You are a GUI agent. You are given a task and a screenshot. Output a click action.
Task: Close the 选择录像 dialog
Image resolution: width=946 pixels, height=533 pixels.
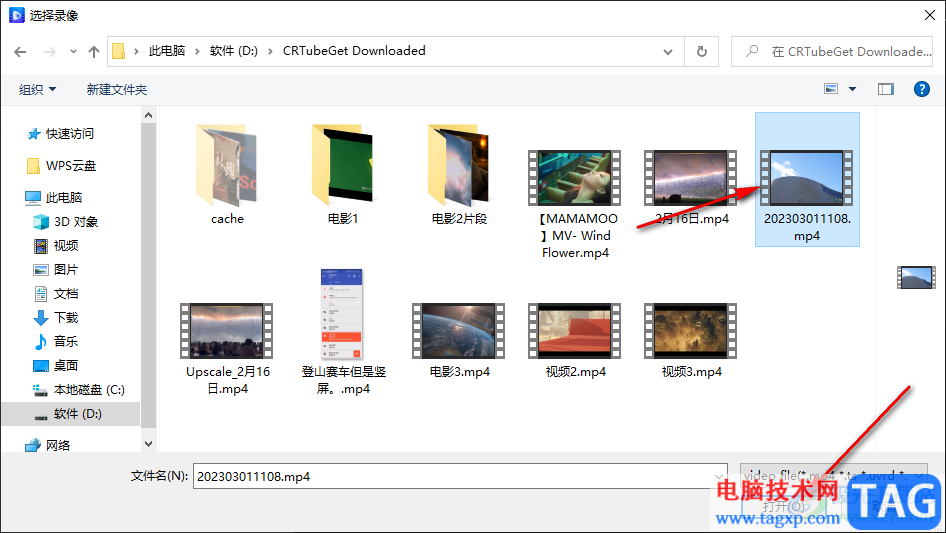[930, 15]
